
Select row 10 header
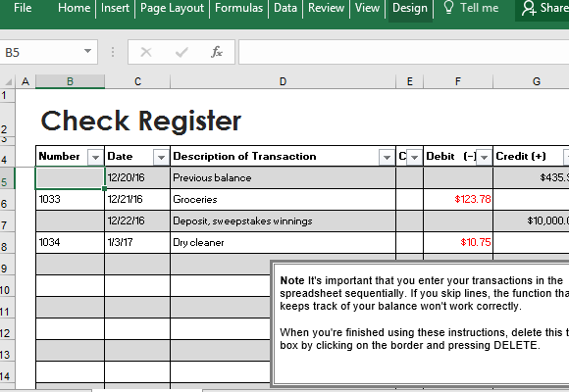7,286
